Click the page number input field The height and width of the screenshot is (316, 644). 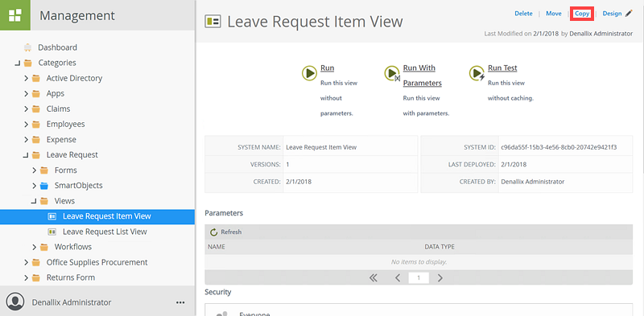[419, 278]
